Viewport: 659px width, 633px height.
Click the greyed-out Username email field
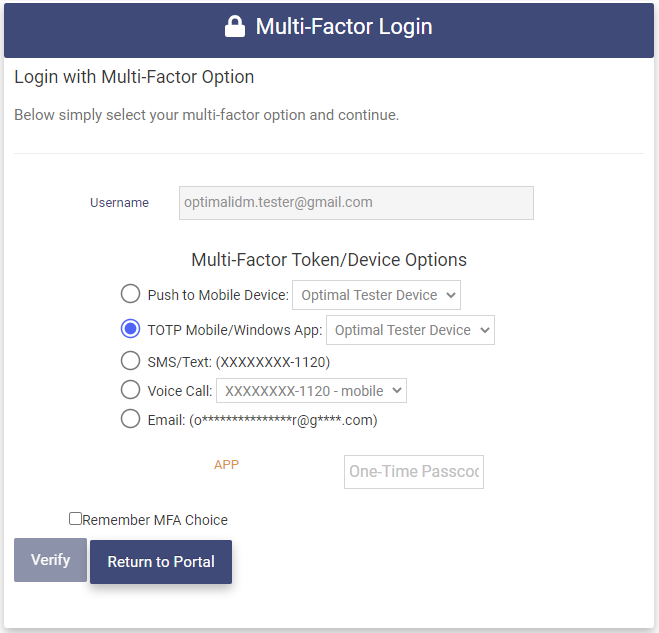point(356,202)
